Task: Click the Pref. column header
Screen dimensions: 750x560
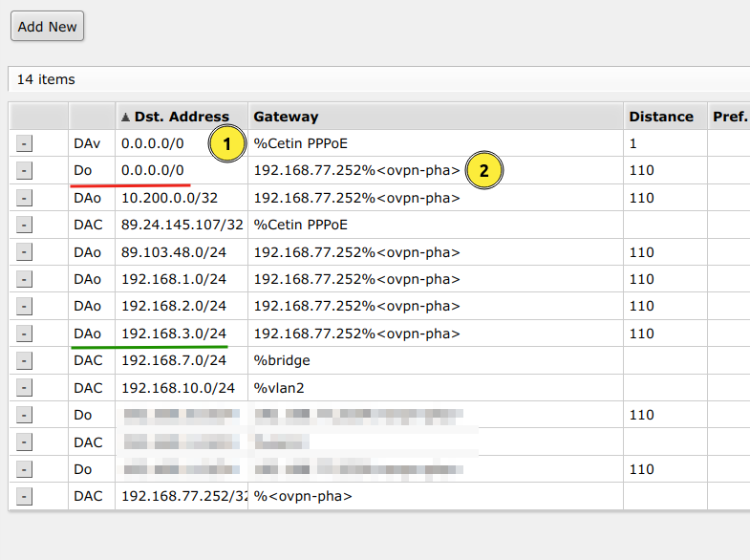Action: pyautogui.click(x=729, y=117)
